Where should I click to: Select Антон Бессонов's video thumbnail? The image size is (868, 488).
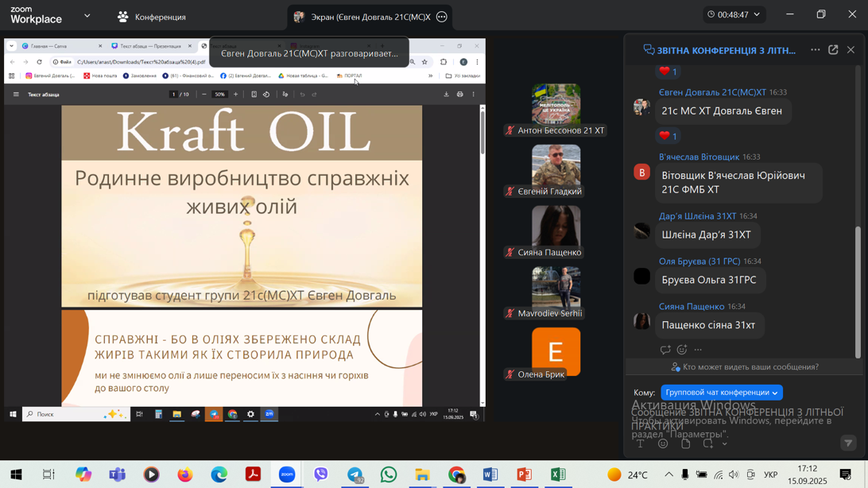(x=556, y=105)
